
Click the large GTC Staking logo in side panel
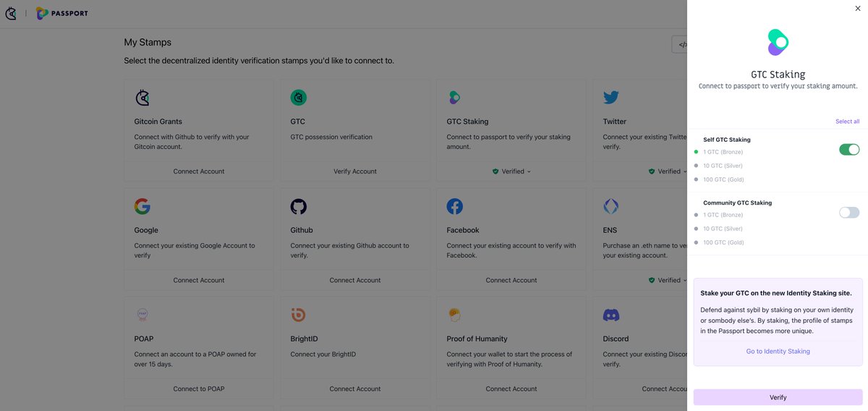pyautogui.click(x=778, y=43)
